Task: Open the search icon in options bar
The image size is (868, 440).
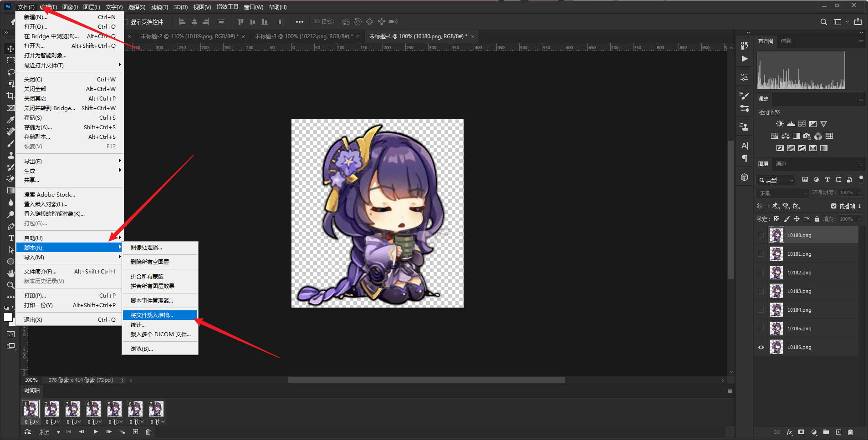Action: (x=823, y=22)
